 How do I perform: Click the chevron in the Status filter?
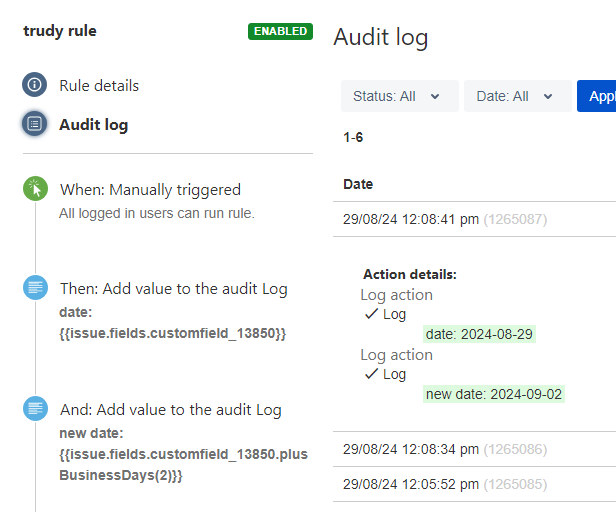[435, 96]
